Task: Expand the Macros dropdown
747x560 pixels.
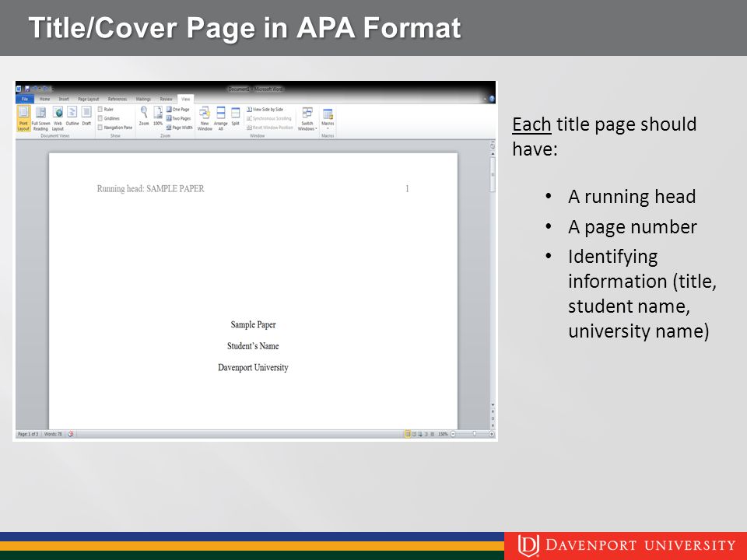Action: click(x=328, y=118)
